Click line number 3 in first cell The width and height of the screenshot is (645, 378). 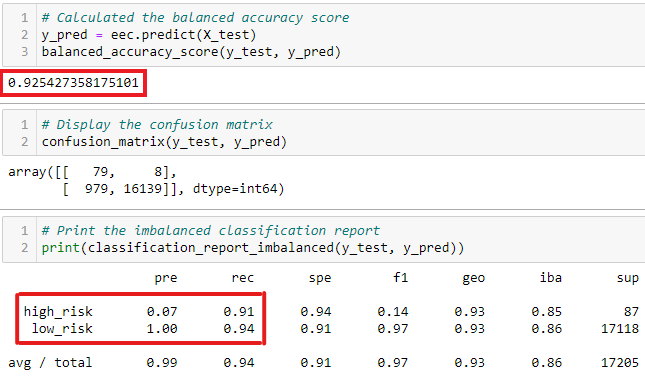pos(25,52)
